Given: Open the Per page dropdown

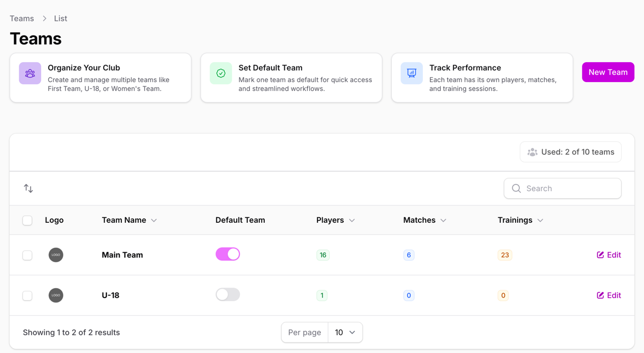Looking at the screenshot, I should (x=345, y=332).
